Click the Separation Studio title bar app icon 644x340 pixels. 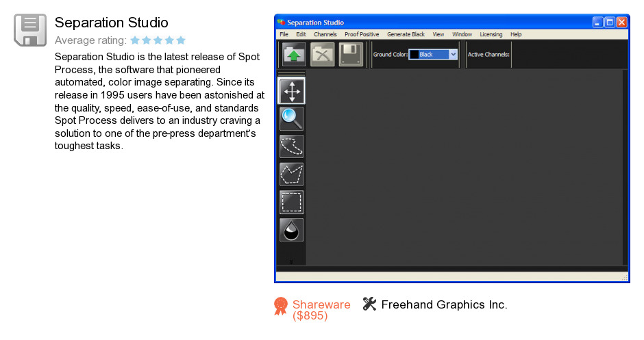point(282,22)
